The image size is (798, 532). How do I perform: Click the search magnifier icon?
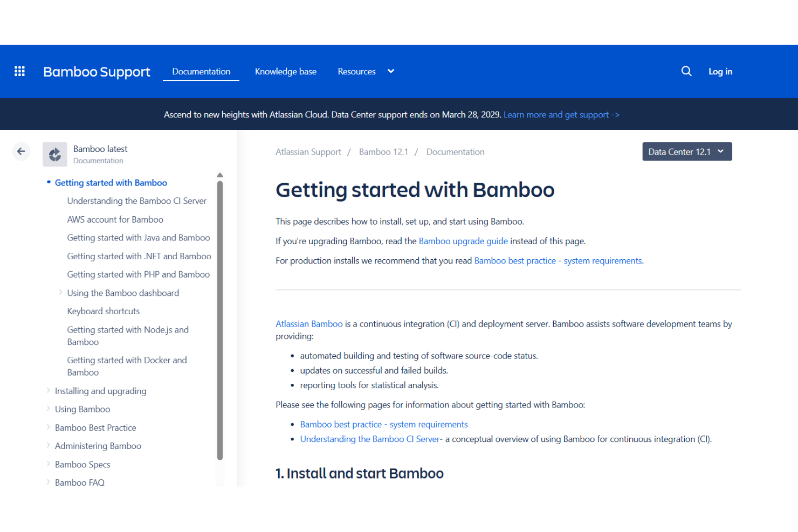(686, 71)
